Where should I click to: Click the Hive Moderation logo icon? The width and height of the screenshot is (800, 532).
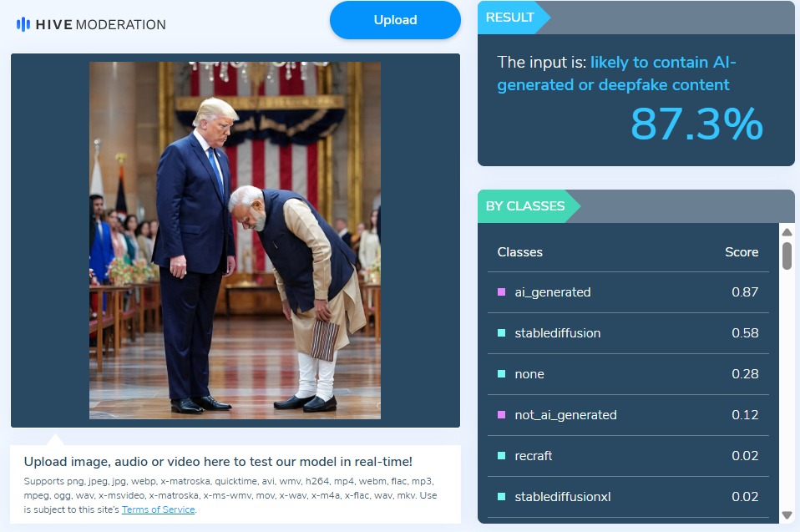click(23, 24)
